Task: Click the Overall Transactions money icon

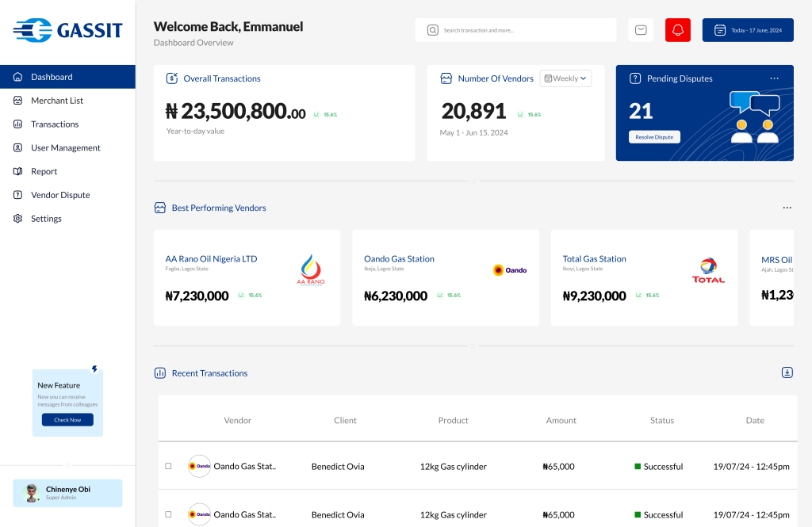Action: click(172, 78)
